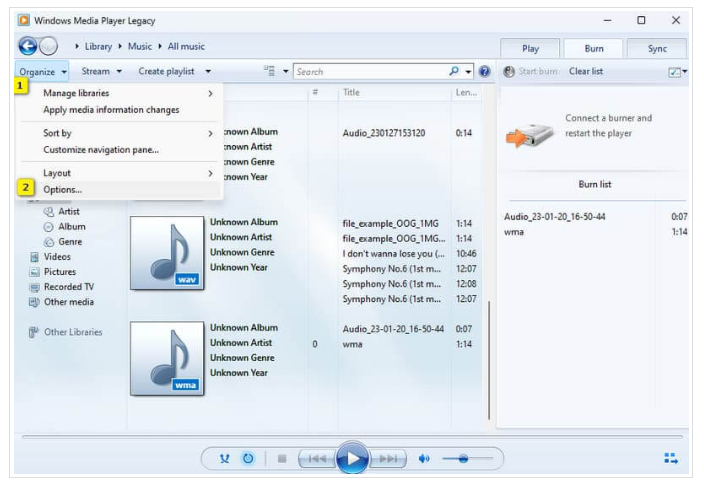Click the Search input field
Image resolution: width=704 pixels, height=487 pixels.
pyautogui.click(x=371, y=72)
